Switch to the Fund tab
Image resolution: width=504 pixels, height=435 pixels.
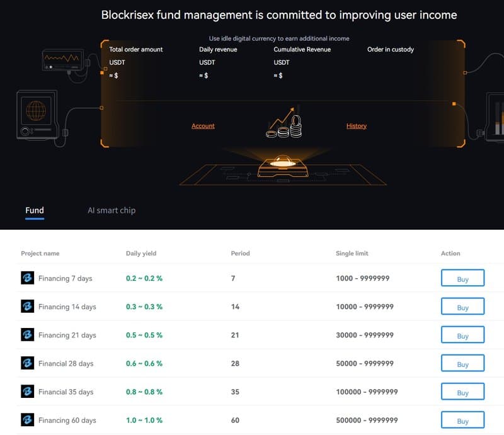point(35,210)
